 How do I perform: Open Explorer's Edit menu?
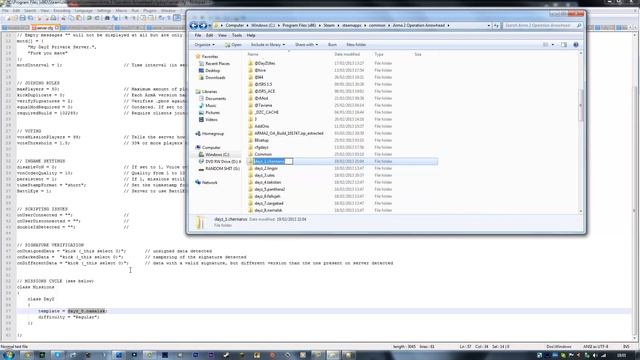click(x=209, y=36)
